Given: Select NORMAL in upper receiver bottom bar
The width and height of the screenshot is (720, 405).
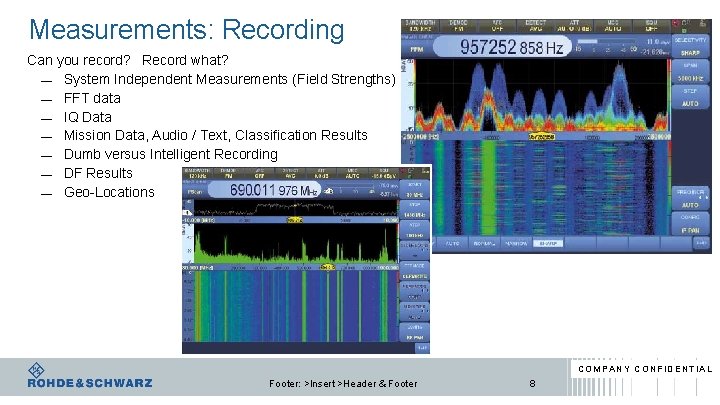Looking at the screenshot, I should coord(484,243).
